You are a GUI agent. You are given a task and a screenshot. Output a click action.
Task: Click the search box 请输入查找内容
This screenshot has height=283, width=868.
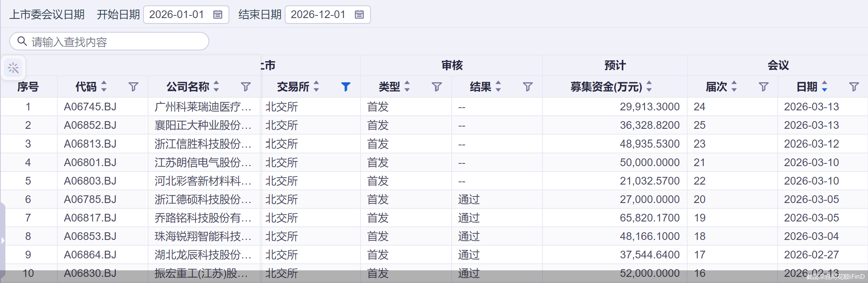tap(115, 42)
